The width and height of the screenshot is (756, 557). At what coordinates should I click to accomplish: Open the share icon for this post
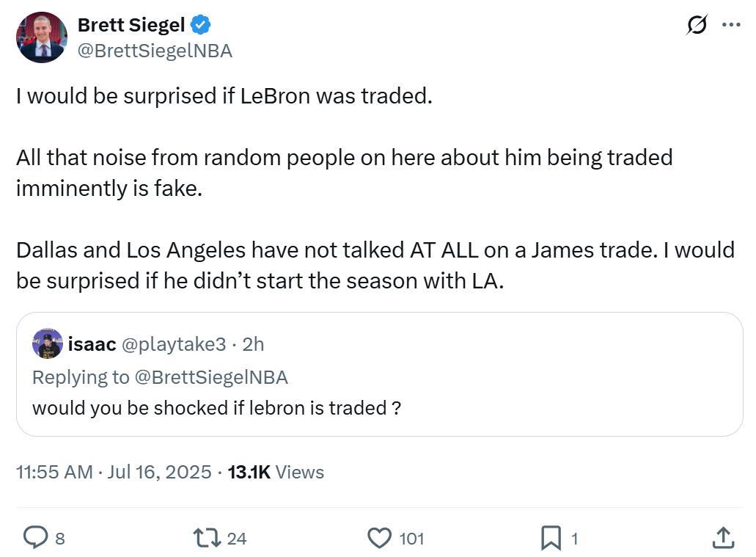point(723,539)
